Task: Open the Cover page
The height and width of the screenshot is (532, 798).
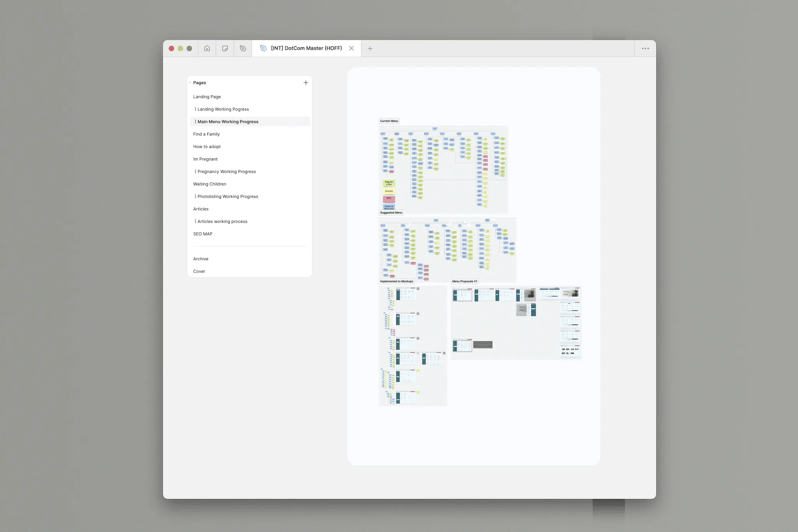Action: (x=199, y=271)
